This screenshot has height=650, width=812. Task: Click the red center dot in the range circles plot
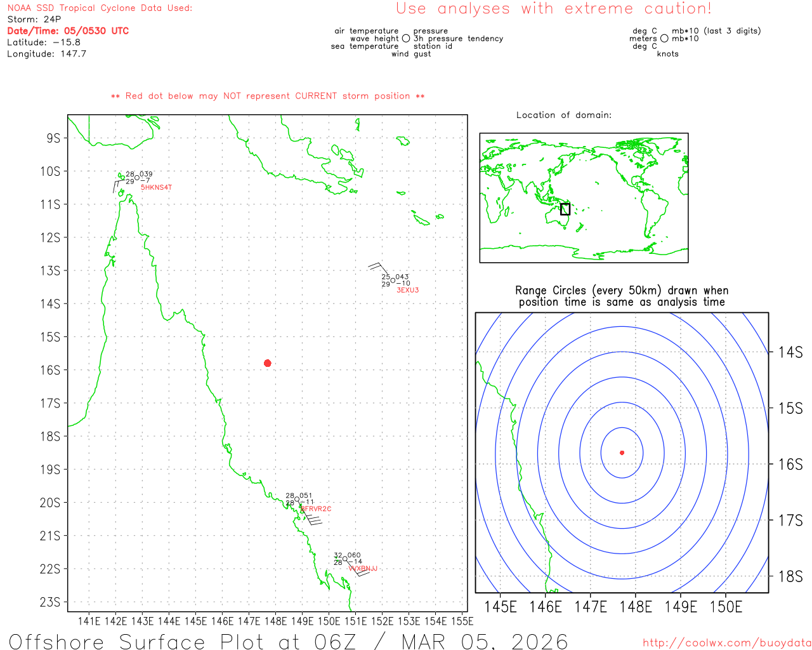point(622,453)
